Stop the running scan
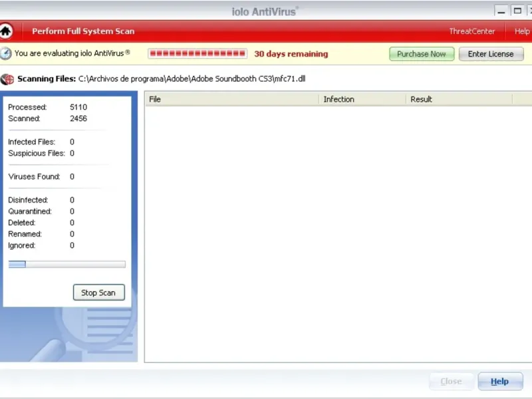Viewport: 532px width, 399px height. point(98,293)
